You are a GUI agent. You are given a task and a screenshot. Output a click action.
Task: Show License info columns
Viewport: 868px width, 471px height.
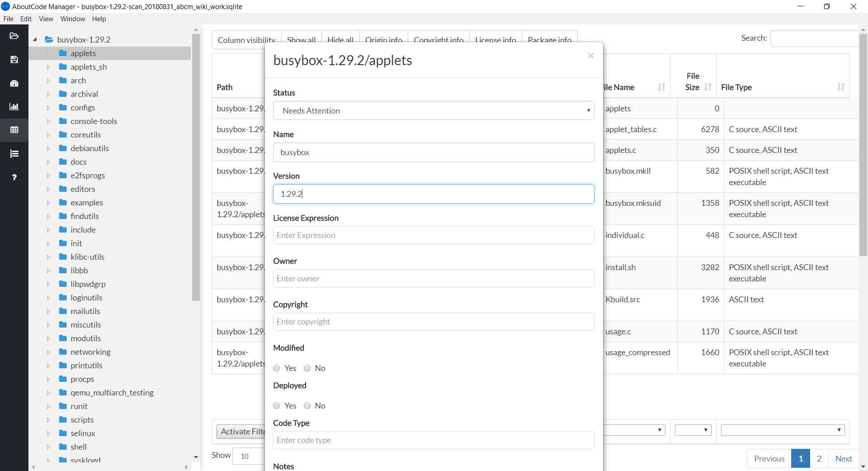[x=495, y=37]
